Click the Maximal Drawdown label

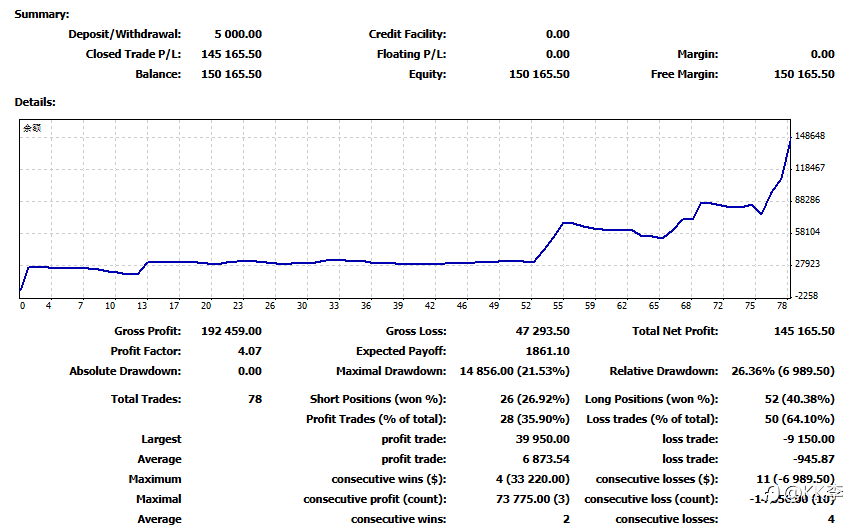pyautogui.click(x=391, y=371)
